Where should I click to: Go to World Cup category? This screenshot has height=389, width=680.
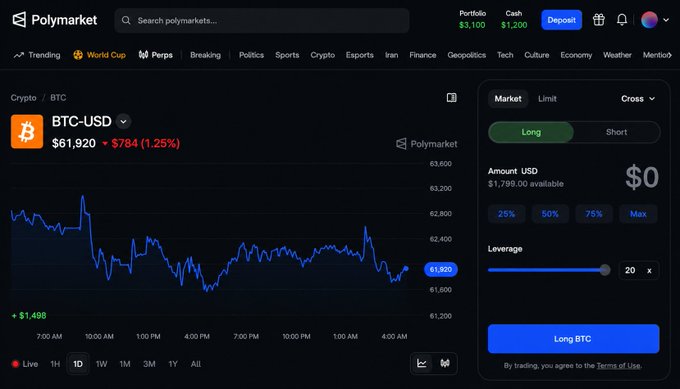[x=99, y=55]
